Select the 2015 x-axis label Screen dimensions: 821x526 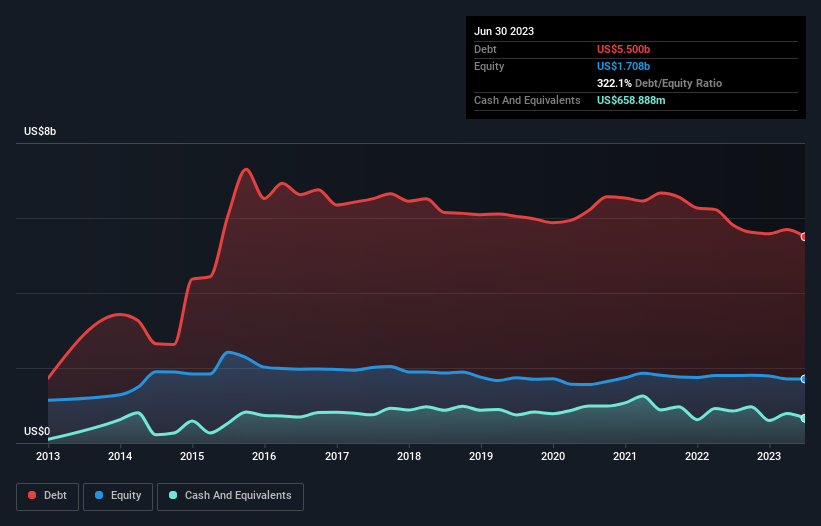[x=192, y=456]
